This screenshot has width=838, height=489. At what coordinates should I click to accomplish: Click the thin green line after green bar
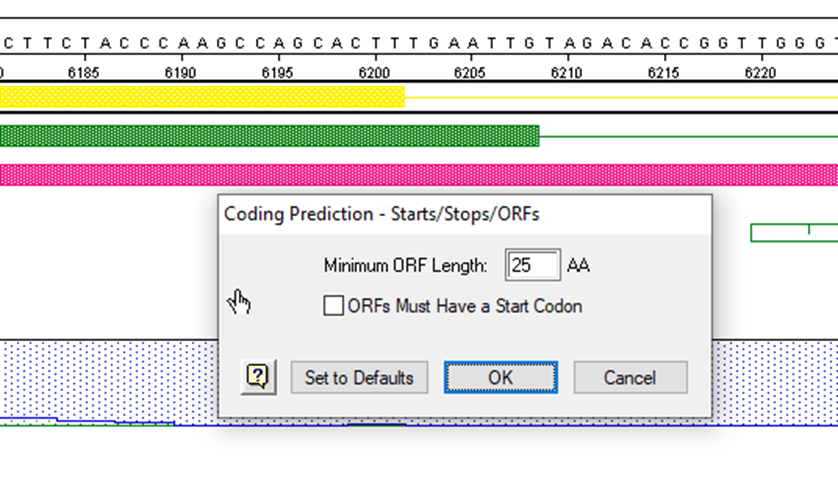pyautogui.click(x=688, y=136)
